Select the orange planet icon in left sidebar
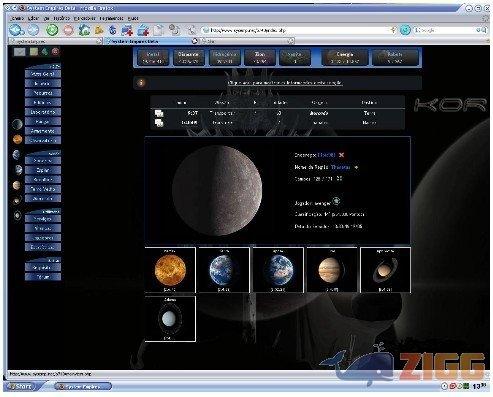 coord(17,139)
